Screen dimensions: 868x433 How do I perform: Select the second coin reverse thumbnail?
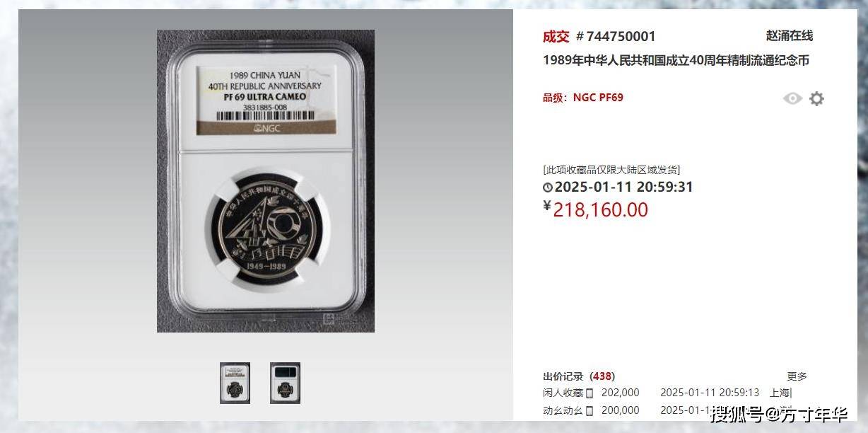coord(285,383)
